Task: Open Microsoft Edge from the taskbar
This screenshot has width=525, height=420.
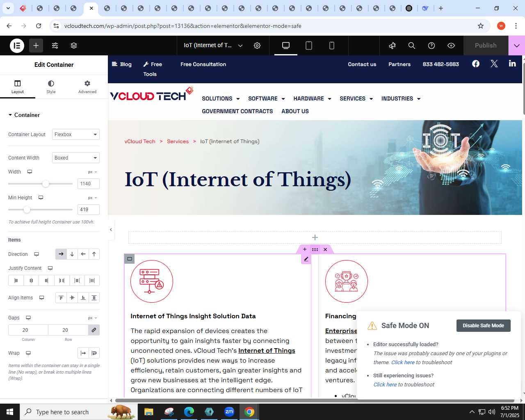Action: [x=189, y=412]
